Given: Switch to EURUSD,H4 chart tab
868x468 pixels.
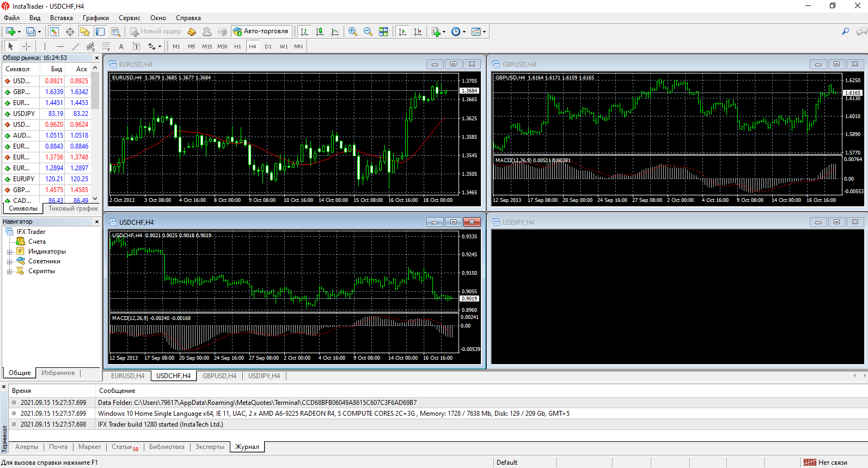Looking at the screenshot, I should [127, 376].
